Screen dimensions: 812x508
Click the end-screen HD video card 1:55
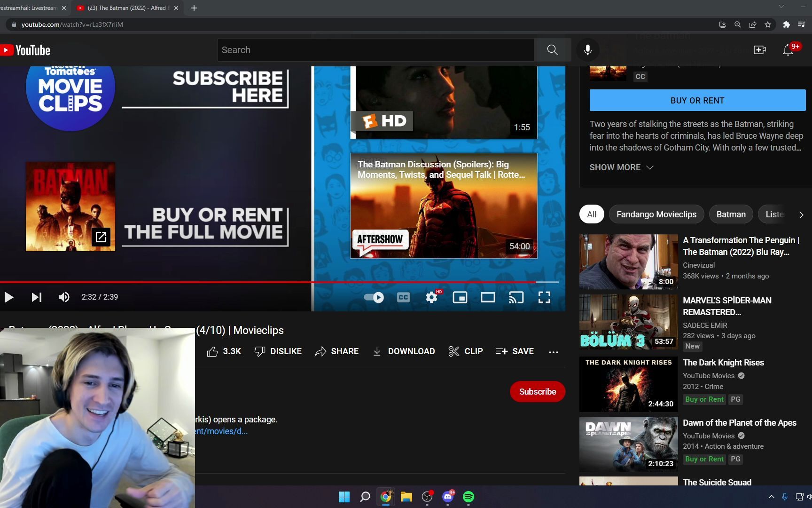444,103
